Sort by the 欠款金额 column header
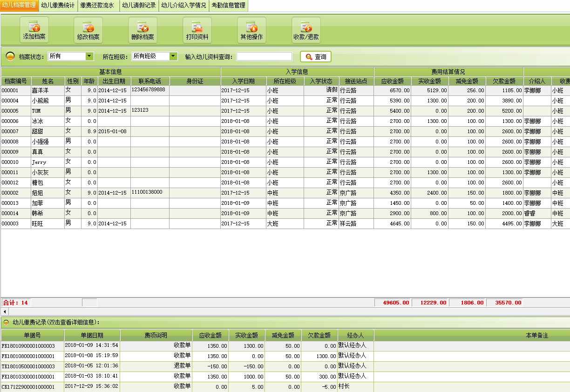This screenshot has height=392, width=570. click(504, 81)
